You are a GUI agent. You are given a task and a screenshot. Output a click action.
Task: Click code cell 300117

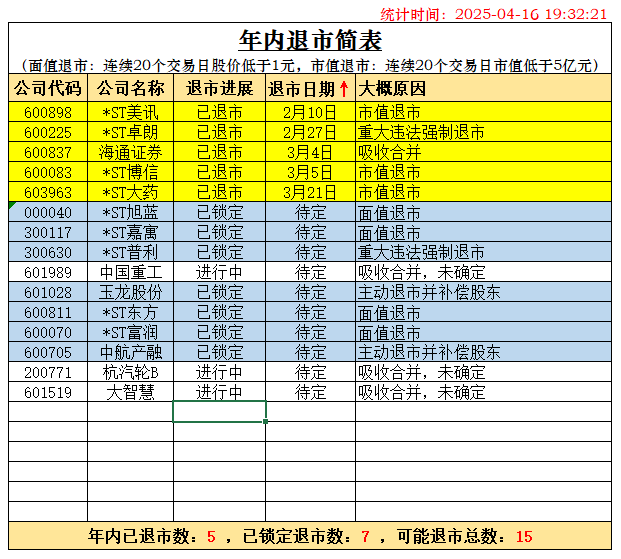[48, 232]
